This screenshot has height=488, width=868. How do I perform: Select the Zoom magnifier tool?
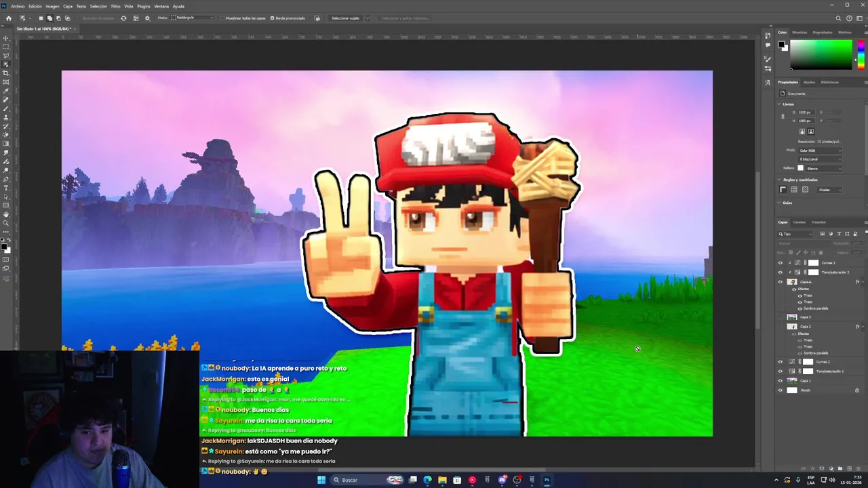coord(6,223)
